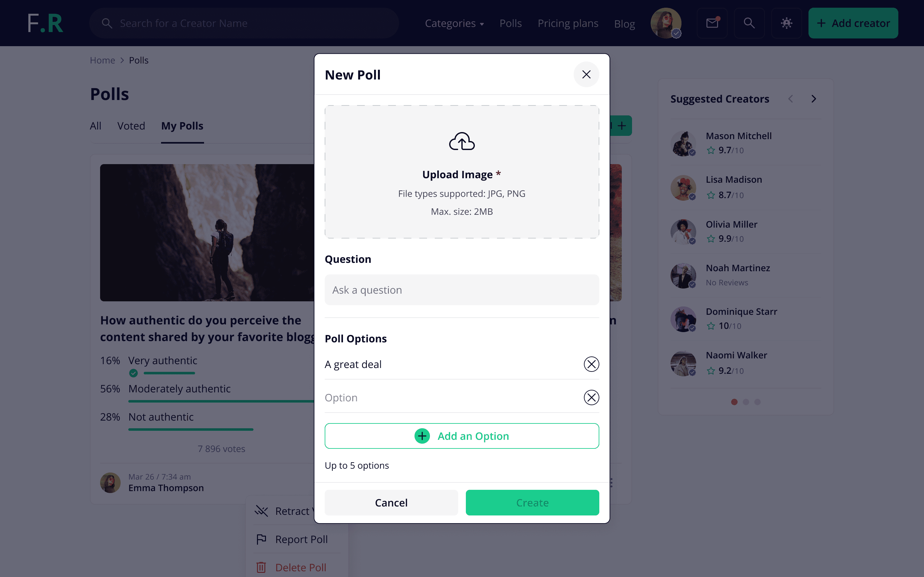This screenshot has height=577, width=924.
Task: Remove the 'A great deal' poll option
Action: [591, 364]
